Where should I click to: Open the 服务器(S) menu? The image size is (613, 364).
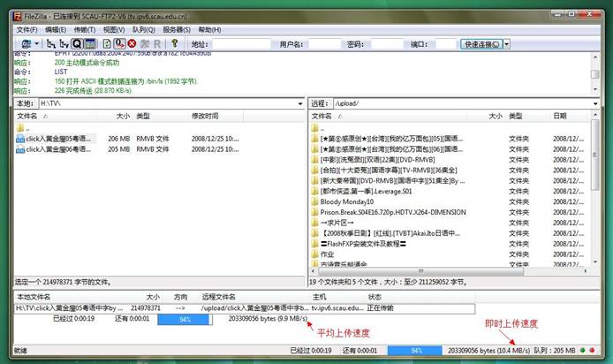click(177, 30)
